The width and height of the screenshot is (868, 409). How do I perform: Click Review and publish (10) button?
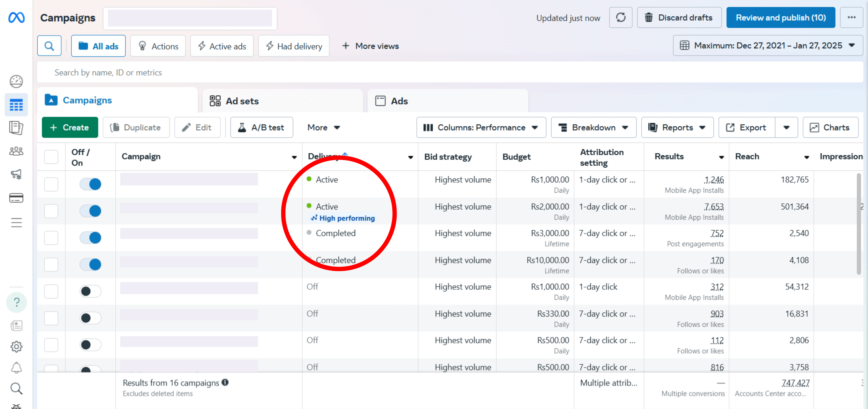click(780, 18)
